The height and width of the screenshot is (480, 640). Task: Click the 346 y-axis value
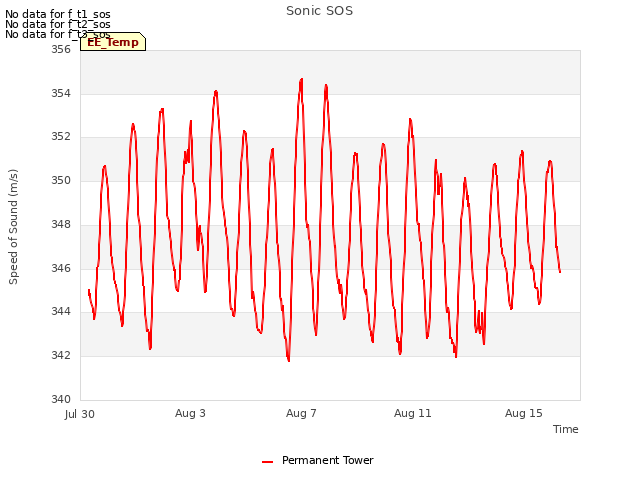coord(60,269)
